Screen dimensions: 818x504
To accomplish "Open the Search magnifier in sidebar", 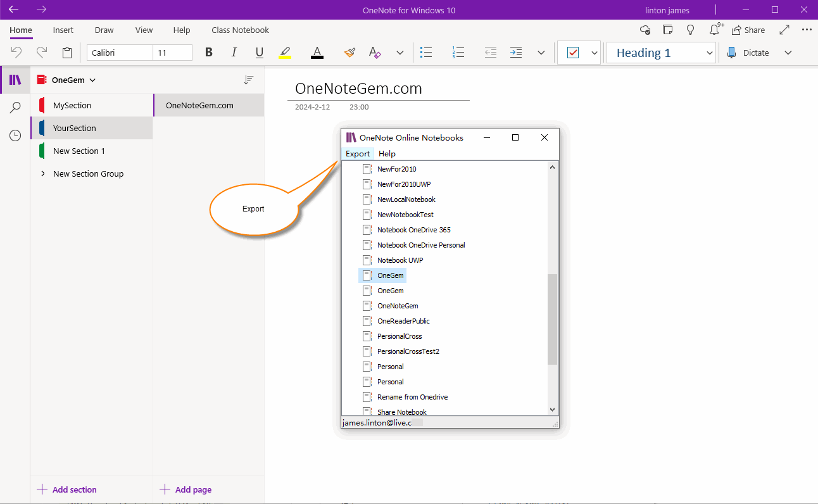I will pos(15,108).
